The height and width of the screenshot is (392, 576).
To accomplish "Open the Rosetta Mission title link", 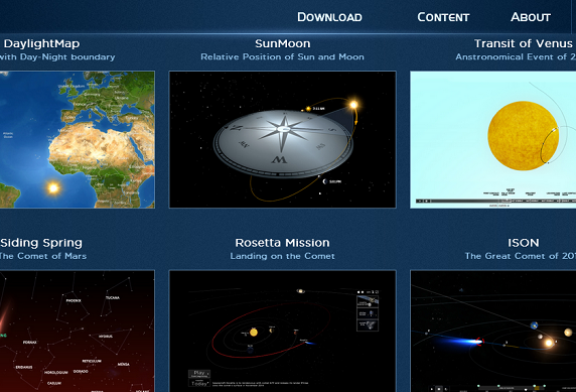I will [x=282, y=242].
